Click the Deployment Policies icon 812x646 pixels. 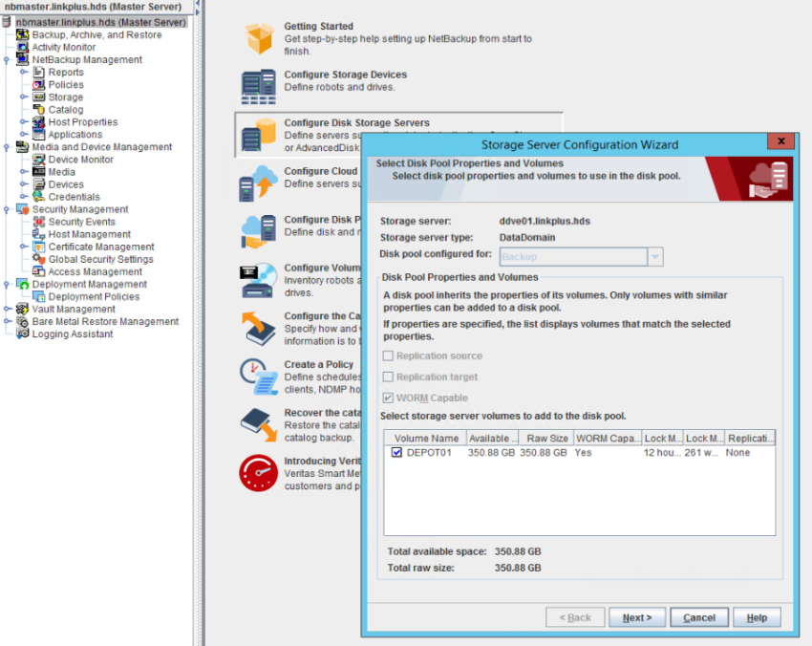pyautogui.click(x=39, y=296)
